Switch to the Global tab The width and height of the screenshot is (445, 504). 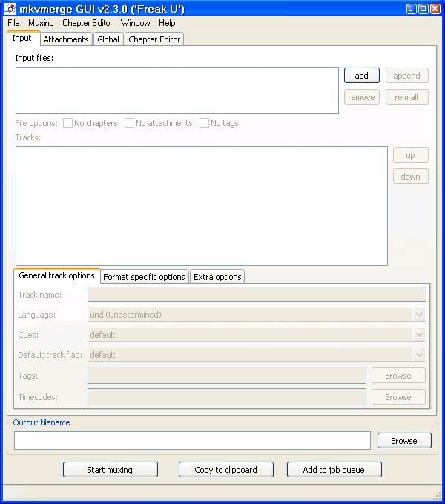pos(108,39)
